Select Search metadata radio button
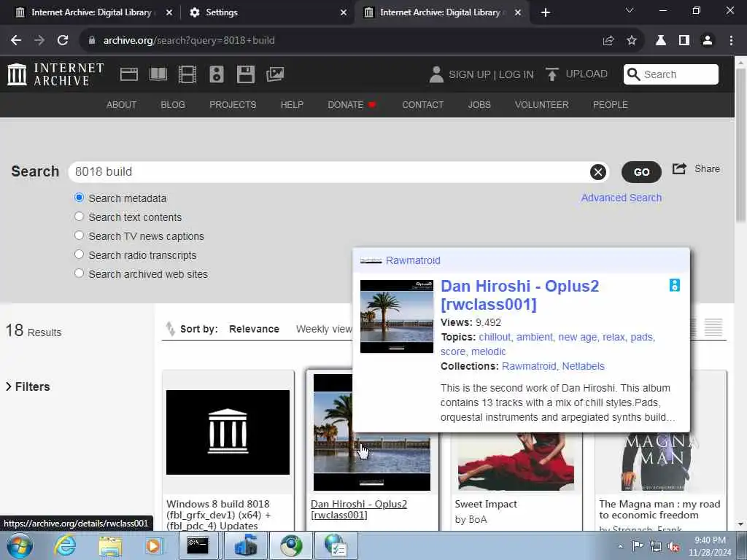This screenshot has width=747, height=560. coord(79,198)
